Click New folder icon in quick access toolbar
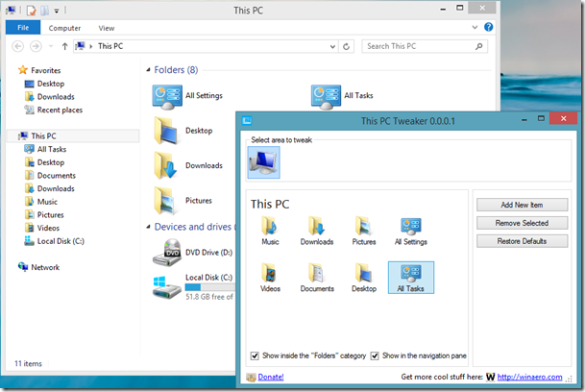 coord(45,11)
